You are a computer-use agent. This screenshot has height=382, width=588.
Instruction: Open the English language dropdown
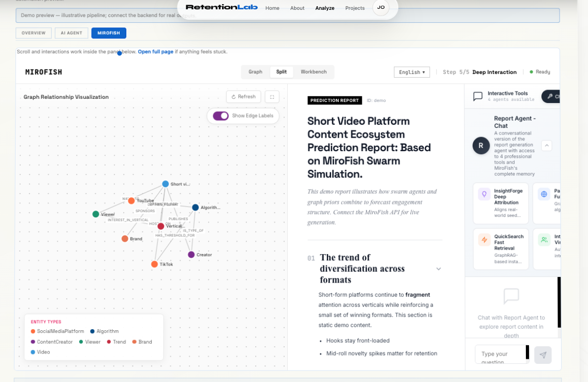pos(411,72)
